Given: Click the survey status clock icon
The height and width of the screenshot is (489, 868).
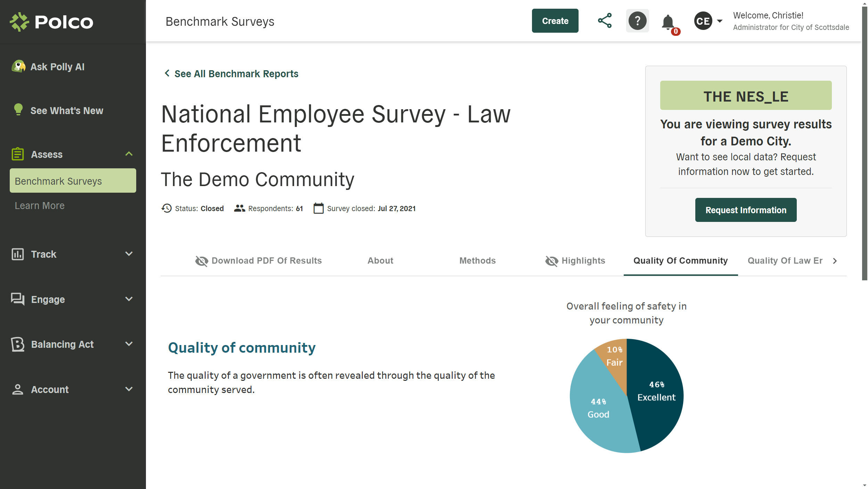Looking at the screenshot, I should [166, 208].
